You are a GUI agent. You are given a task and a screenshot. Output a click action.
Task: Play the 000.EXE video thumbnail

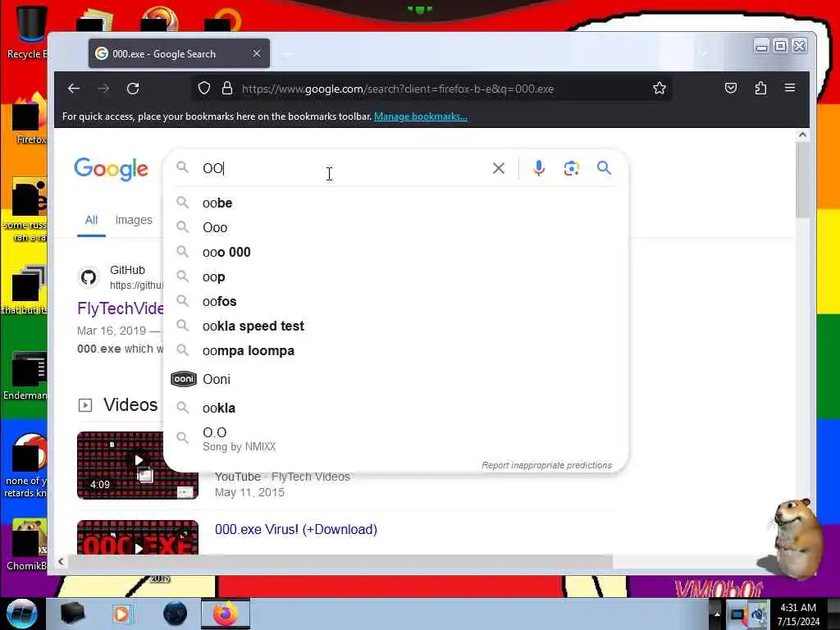(138, 537)
